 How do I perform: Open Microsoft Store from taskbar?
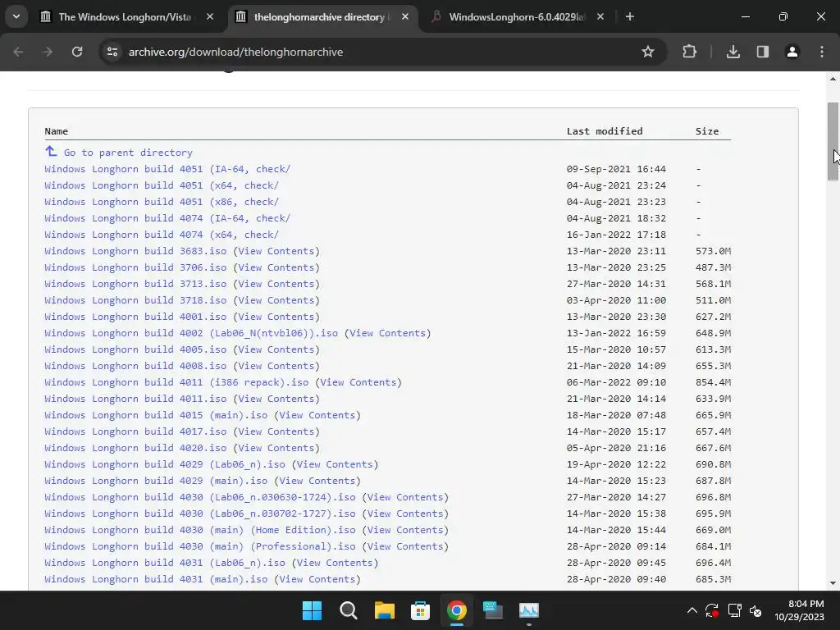(x=420, y=610)
